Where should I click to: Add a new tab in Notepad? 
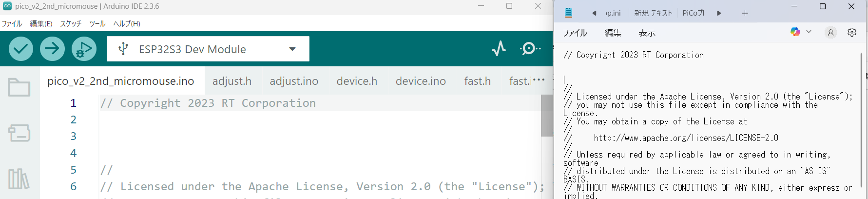click(745, 13)
